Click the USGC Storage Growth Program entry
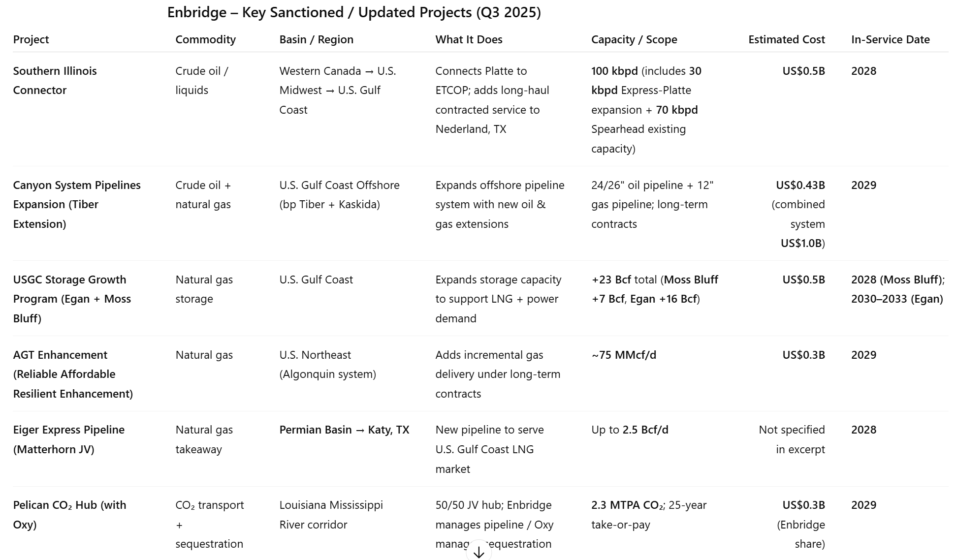The image size is (956, 560). click(72, 299)
